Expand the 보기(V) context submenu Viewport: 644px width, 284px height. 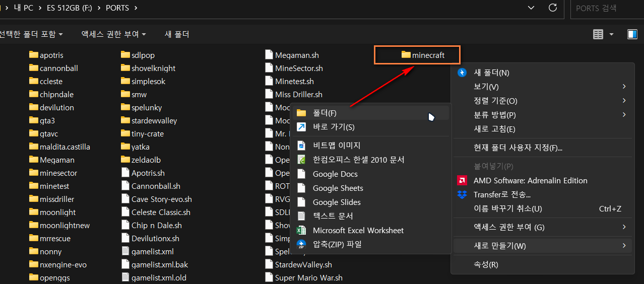542,87
